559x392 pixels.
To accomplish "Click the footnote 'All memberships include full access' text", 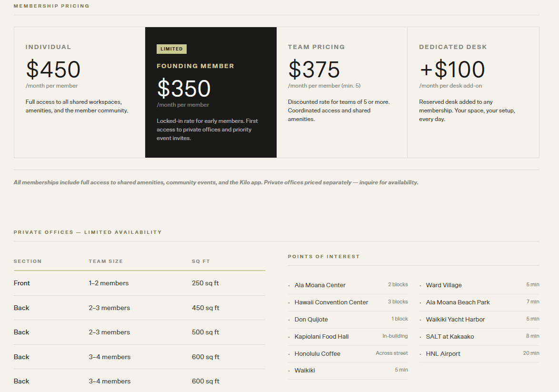I will pos(216,182).
